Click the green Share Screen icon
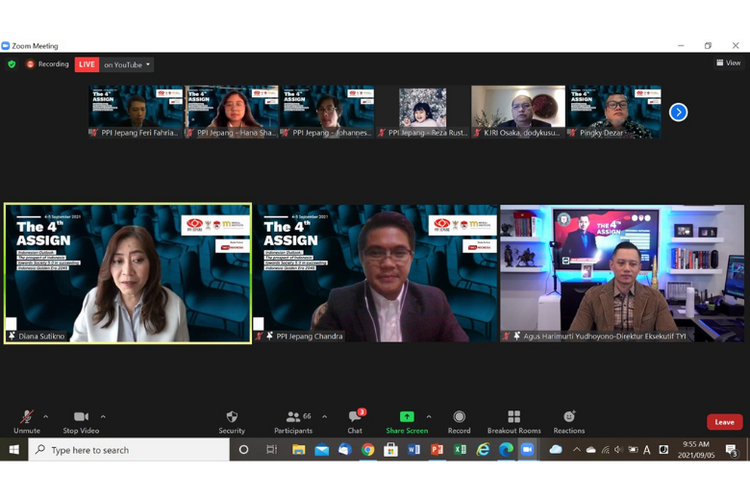This screenshot has height=500, width=750. [407, 417]
